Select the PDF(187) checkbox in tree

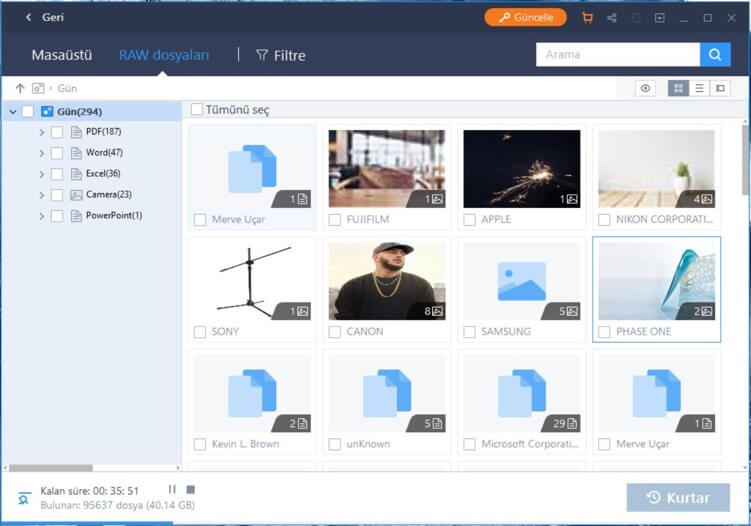coord(57,131)
